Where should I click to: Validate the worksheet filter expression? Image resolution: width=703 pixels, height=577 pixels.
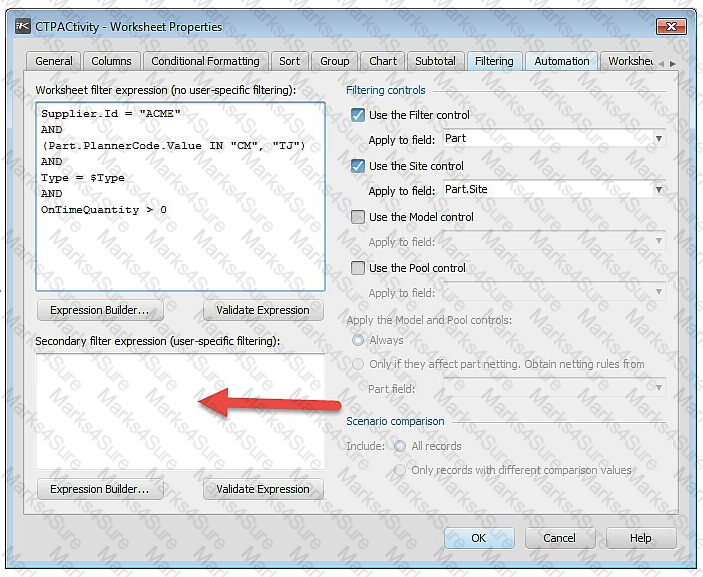click(263, 310)
